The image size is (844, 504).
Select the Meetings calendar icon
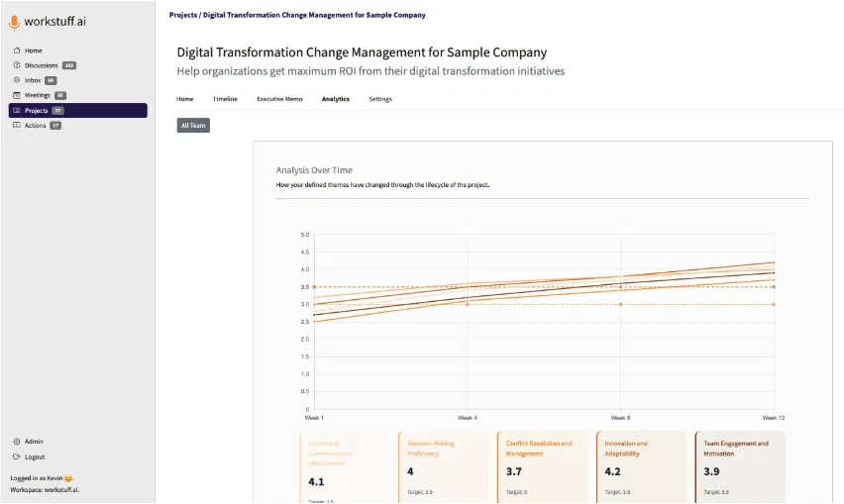tap(17, 95)
